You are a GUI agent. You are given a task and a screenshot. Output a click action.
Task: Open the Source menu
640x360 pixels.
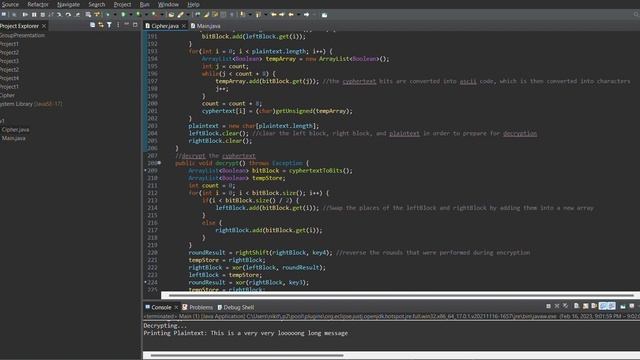pos(10,4)
